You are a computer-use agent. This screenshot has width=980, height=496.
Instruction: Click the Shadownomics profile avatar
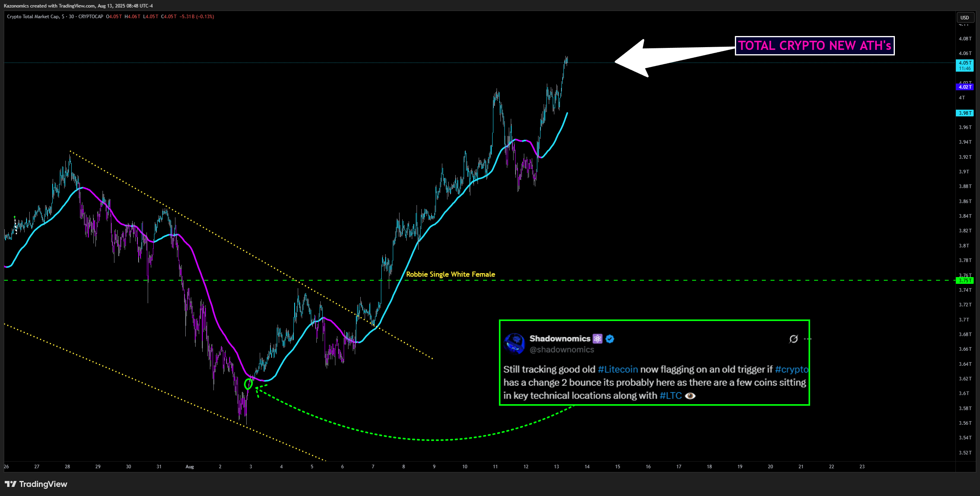click(515, 343)
